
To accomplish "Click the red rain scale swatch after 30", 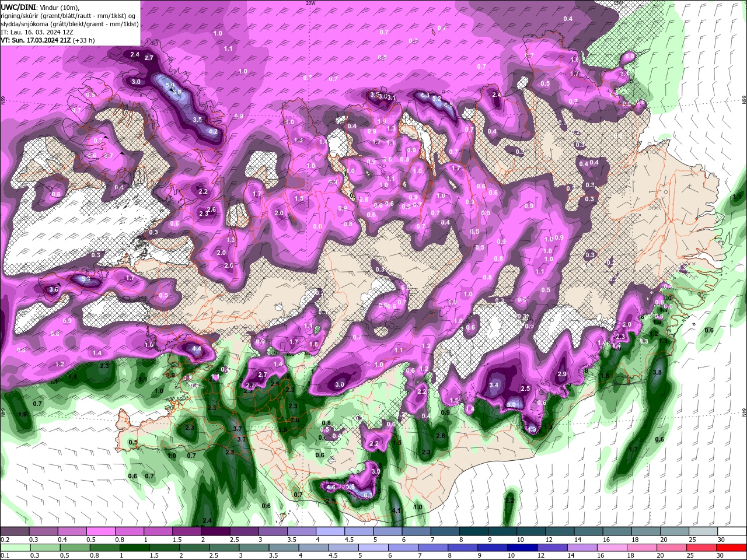I will (732, 548).
